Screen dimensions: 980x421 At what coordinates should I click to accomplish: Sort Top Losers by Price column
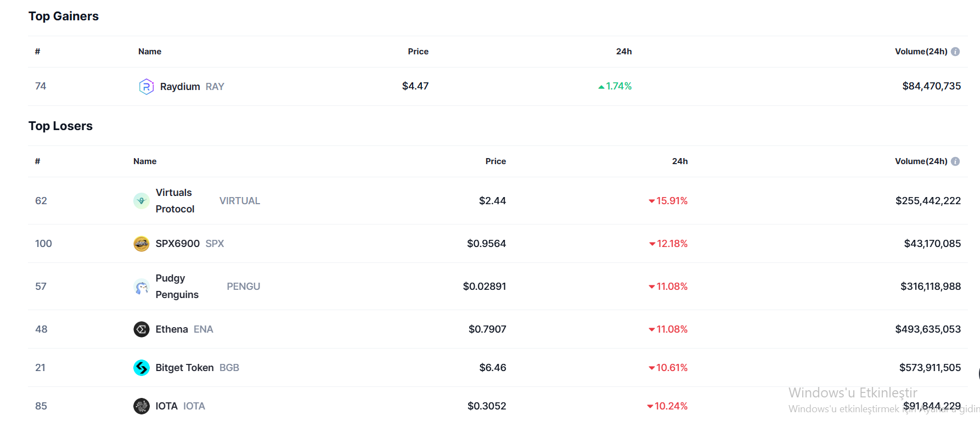[495, 161]
